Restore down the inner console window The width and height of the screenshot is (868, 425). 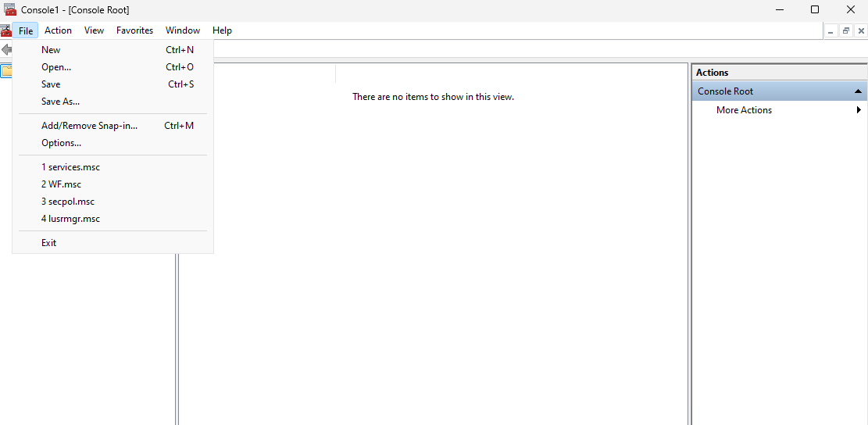coord(845,30)
